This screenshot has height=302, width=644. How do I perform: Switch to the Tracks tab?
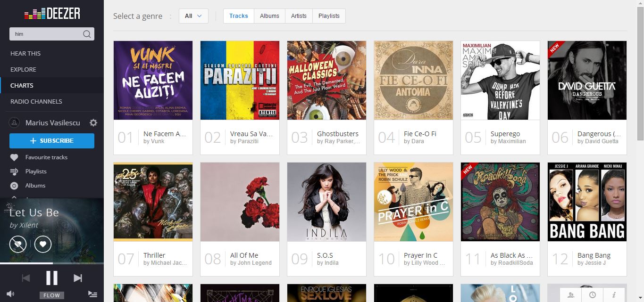click(239, 16)
